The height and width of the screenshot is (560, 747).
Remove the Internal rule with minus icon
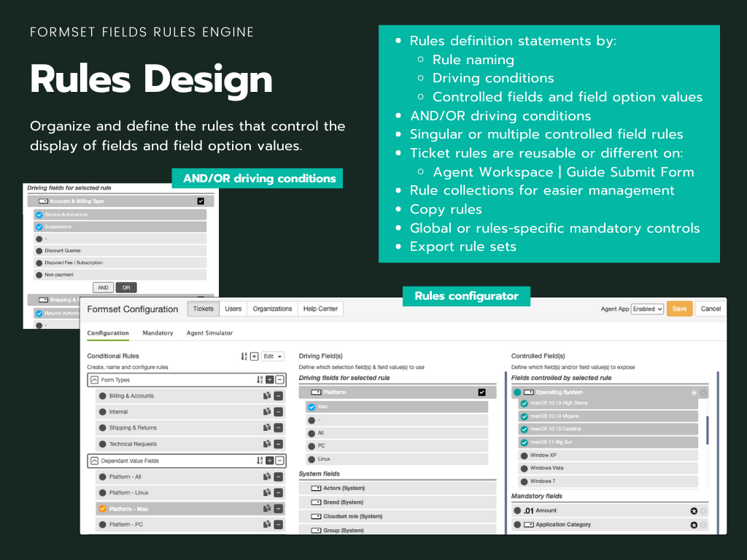point(278,412)
